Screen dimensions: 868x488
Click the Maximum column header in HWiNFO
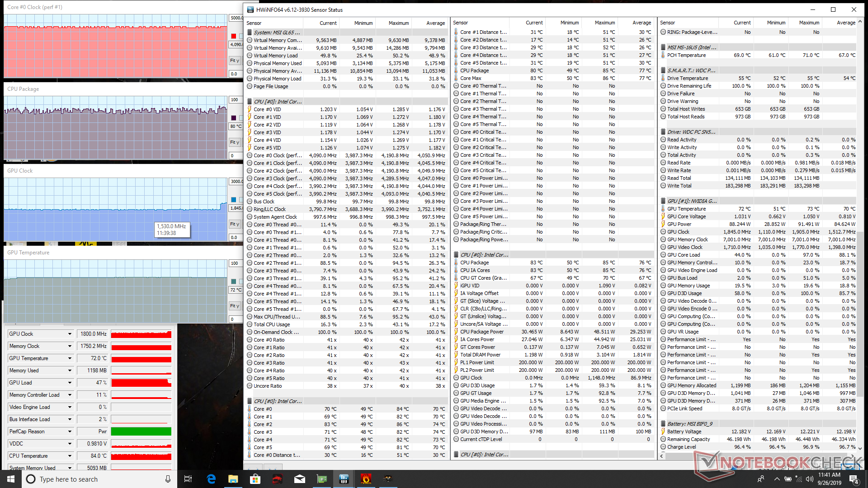(398, 23)
